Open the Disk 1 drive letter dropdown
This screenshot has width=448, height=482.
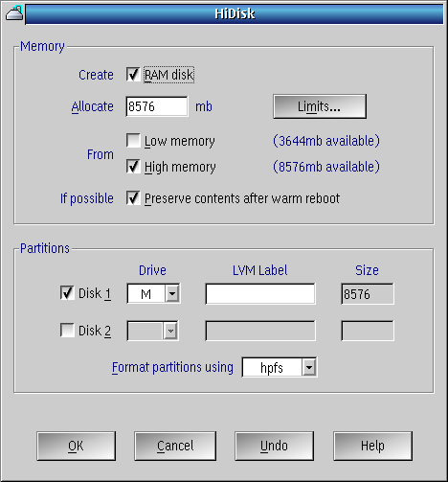pyautogui.click(x=172, y=293)
